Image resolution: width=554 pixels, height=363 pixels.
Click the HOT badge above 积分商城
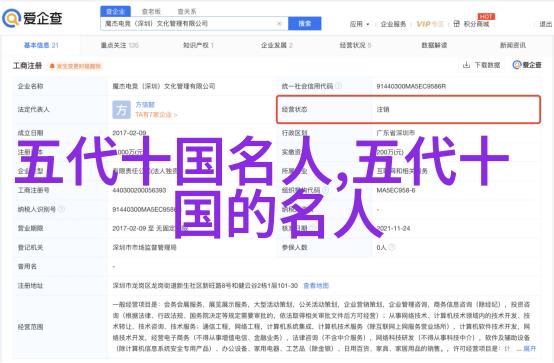[486, 16]
